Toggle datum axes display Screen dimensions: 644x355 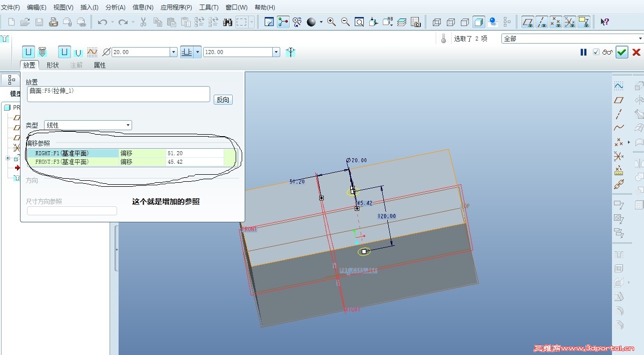click(541, 22)
